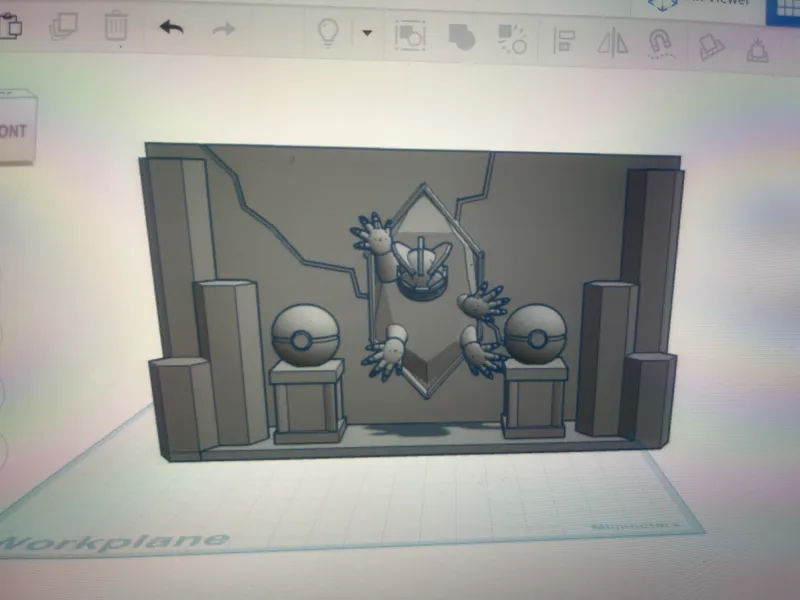The image size is (800, 600).
Task: Duplicate the selected shape
Action: [x=64, y=26]
